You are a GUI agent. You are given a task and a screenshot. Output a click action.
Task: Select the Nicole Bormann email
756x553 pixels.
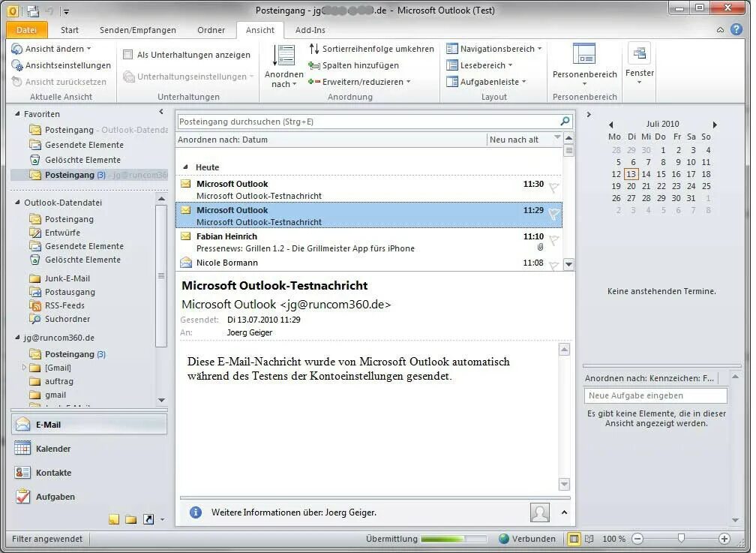pos(369,263)
